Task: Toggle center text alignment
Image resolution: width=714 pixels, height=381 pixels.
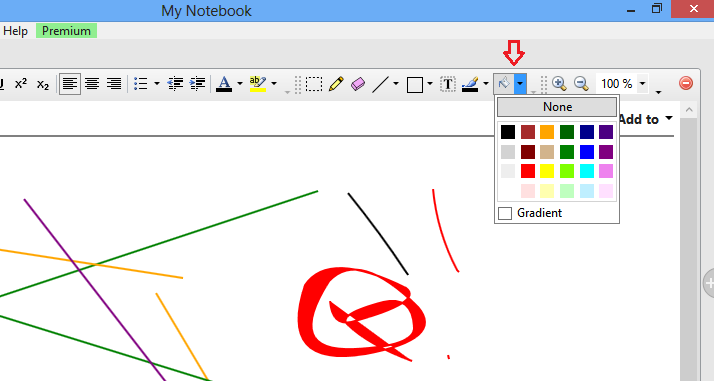Action: tap(92, 84)
